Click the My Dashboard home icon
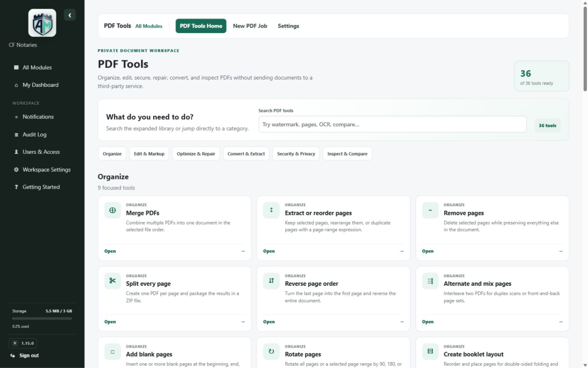The image size is (588, 368). (x=16, y=85)
